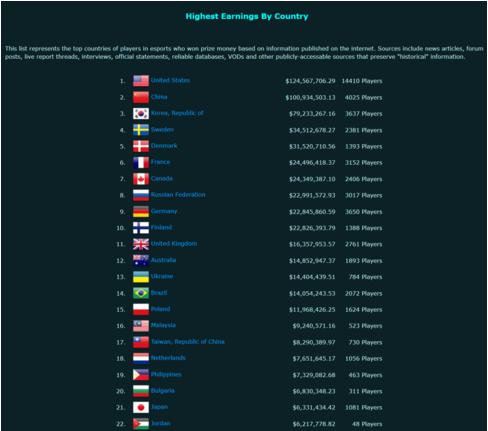
Task: Click the Highest Earnings By Country heading
Action: point(247,16)
